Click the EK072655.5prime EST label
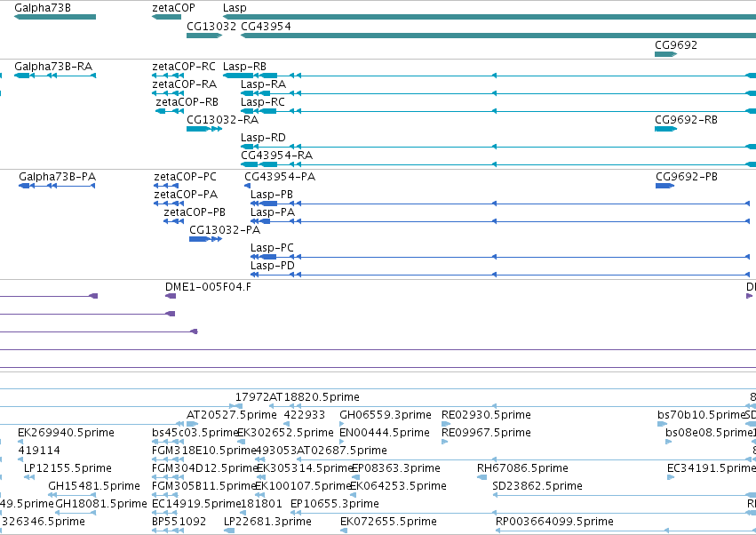 [388, 522]
